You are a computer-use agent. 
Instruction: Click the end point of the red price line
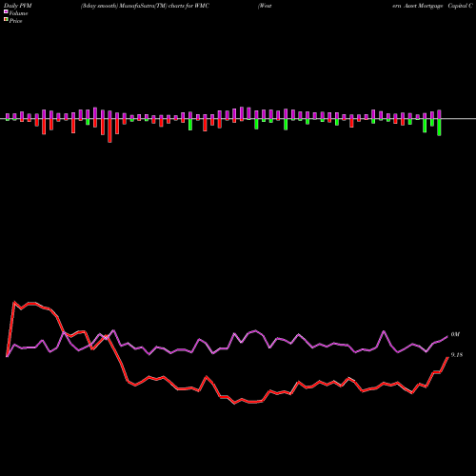click(447, 357)
